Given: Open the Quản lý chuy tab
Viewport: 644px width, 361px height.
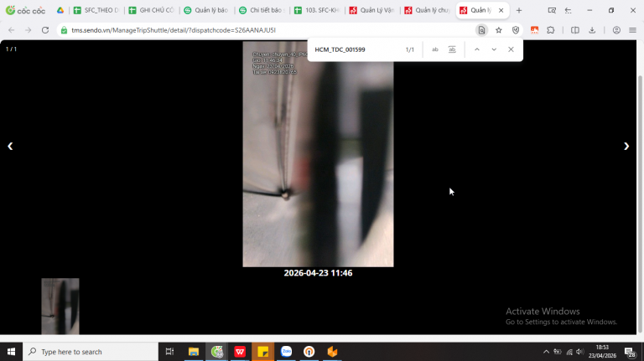Looking at the screenshot, I should tap(427, 10).
